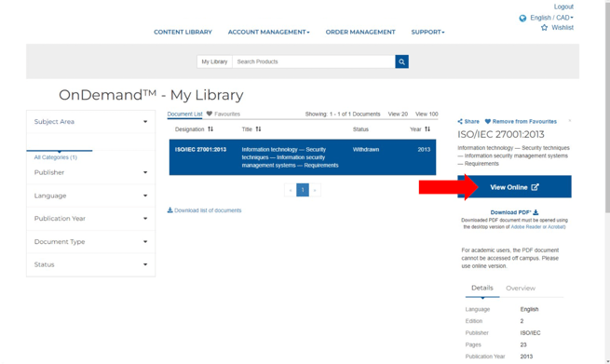Click the search magnifier button
Image resolution: width=610 pixels, height=364 pixels.
(401, 61)
